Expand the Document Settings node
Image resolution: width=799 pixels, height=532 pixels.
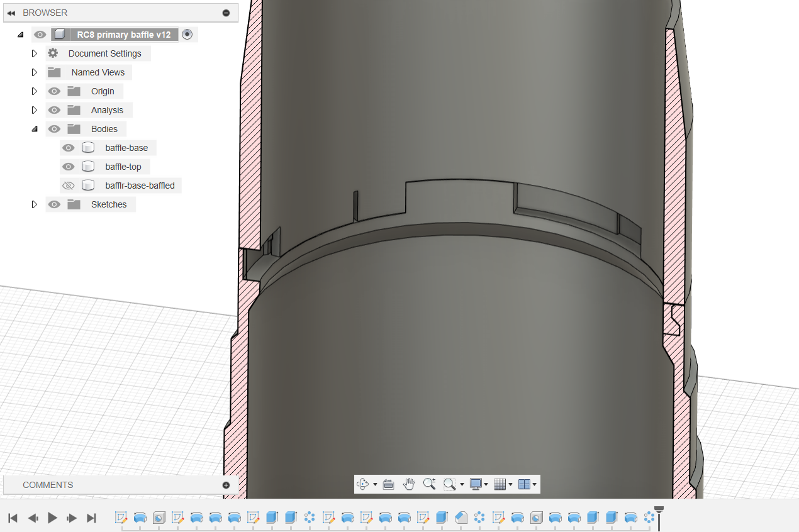[35, 53]
